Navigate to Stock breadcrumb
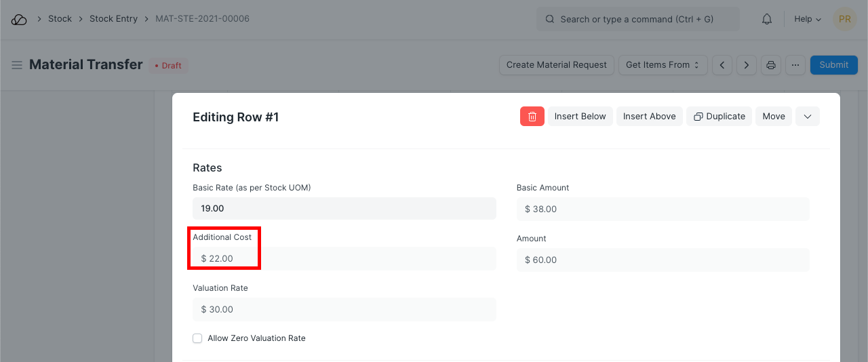This screenshot has height=362, width=868. (60, 19)
